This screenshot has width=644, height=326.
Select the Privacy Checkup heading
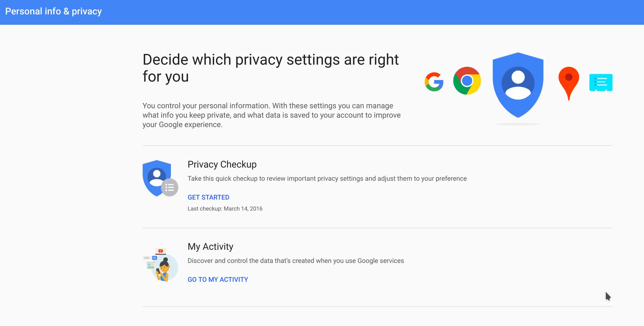click(x=222, y=164)
